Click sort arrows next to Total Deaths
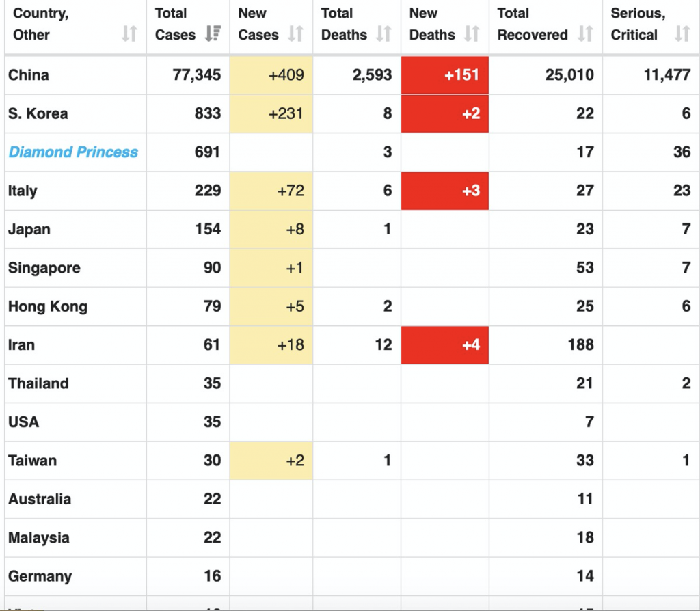Viewport: 700px width, 611px height. 383,33
